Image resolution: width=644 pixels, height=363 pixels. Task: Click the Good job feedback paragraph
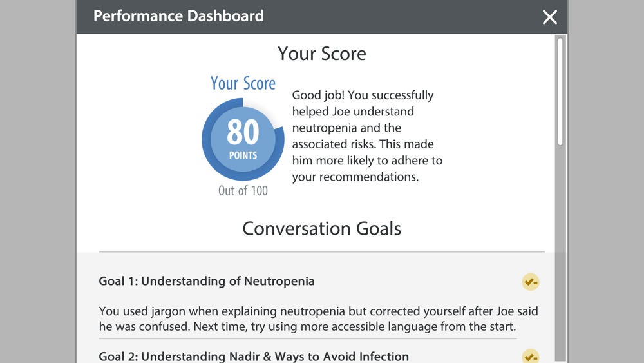click(367, 136)
